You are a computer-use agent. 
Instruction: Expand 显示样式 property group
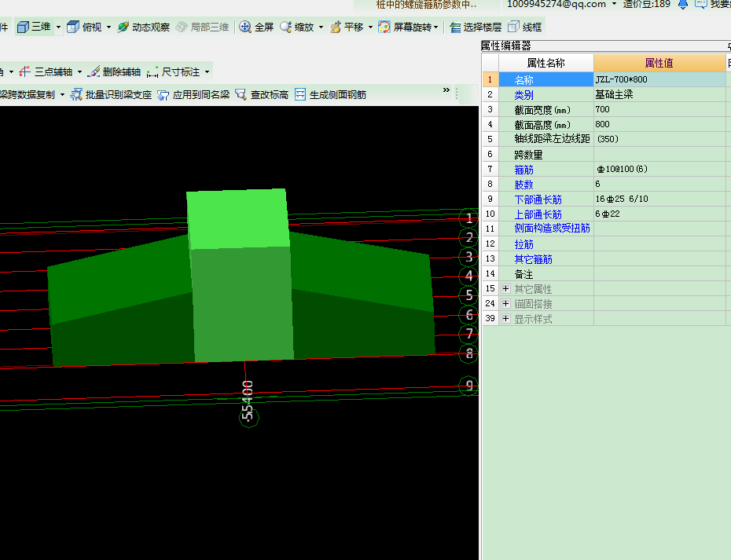coord(506,319)
